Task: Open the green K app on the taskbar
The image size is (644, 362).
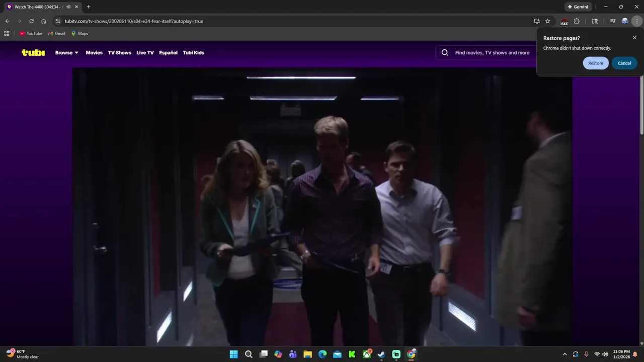Action: (x=352, y=354)
